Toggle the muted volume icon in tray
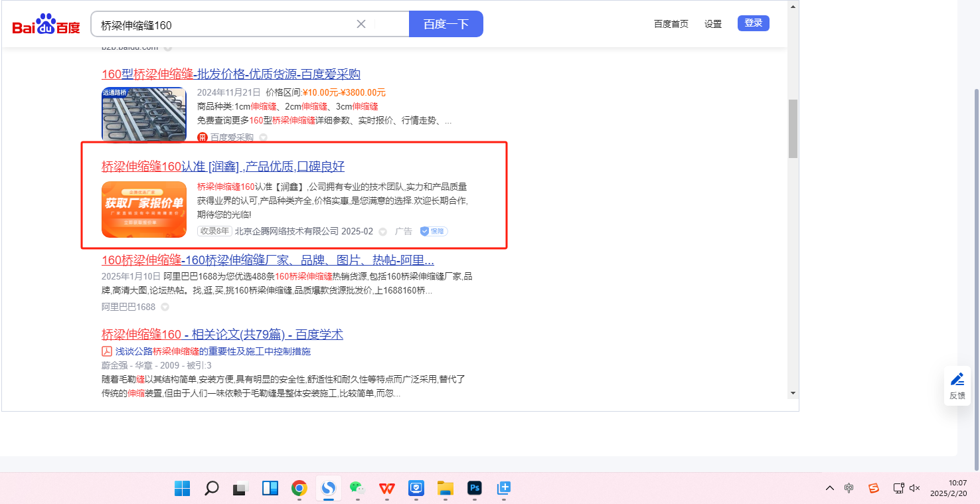Viewport: 980px width, 504px height. (x=914, y=488)
